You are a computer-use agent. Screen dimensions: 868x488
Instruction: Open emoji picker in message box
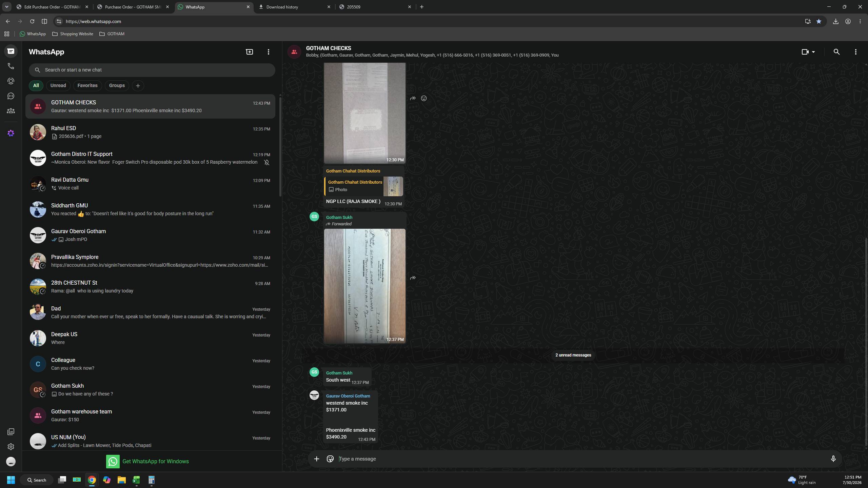(330, 459)
